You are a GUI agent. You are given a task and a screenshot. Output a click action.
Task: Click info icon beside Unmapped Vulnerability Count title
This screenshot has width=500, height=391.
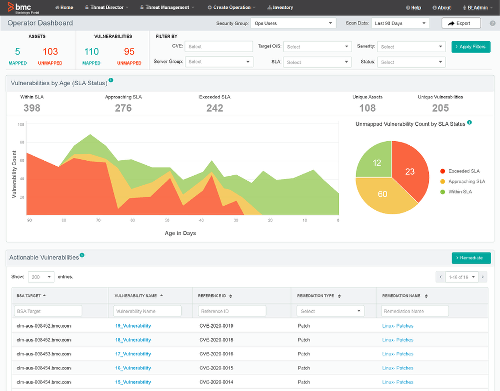pyautogui.click(x=469, y=122)
